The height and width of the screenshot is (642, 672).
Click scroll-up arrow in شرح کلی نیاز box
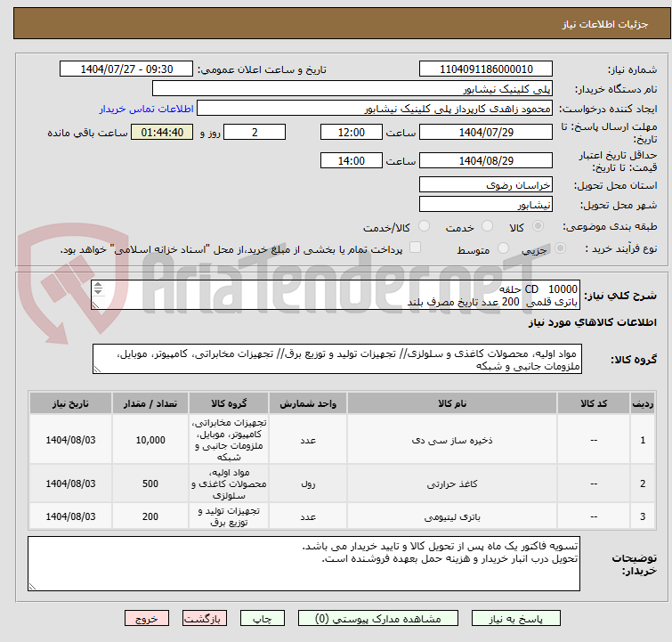point(98,285)
